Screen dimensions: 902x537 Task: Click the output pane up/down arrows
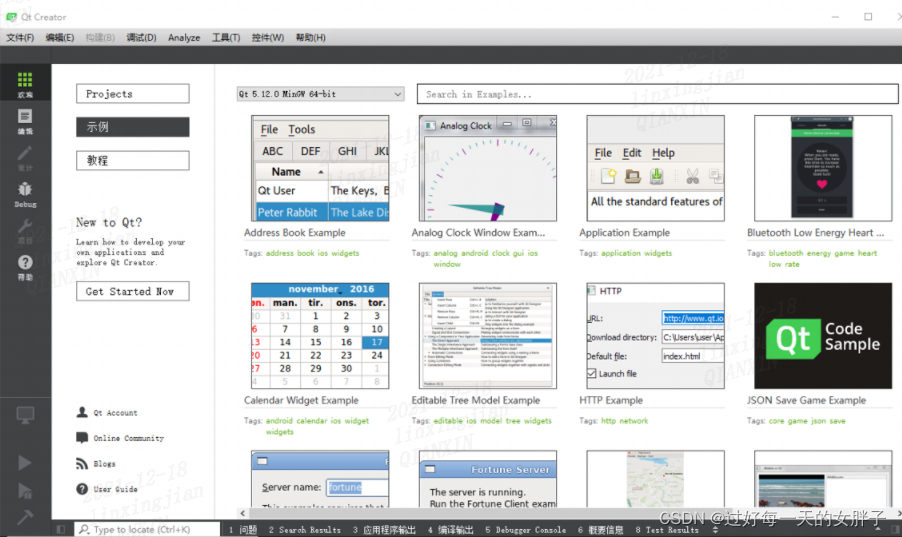click(x=716, y=530)
